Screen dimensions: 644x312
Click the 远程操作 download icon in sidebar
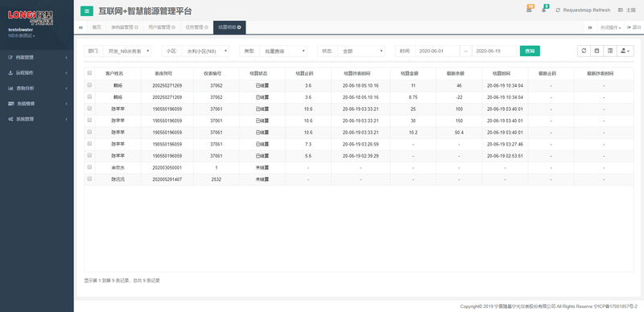[x=10, y=73]
